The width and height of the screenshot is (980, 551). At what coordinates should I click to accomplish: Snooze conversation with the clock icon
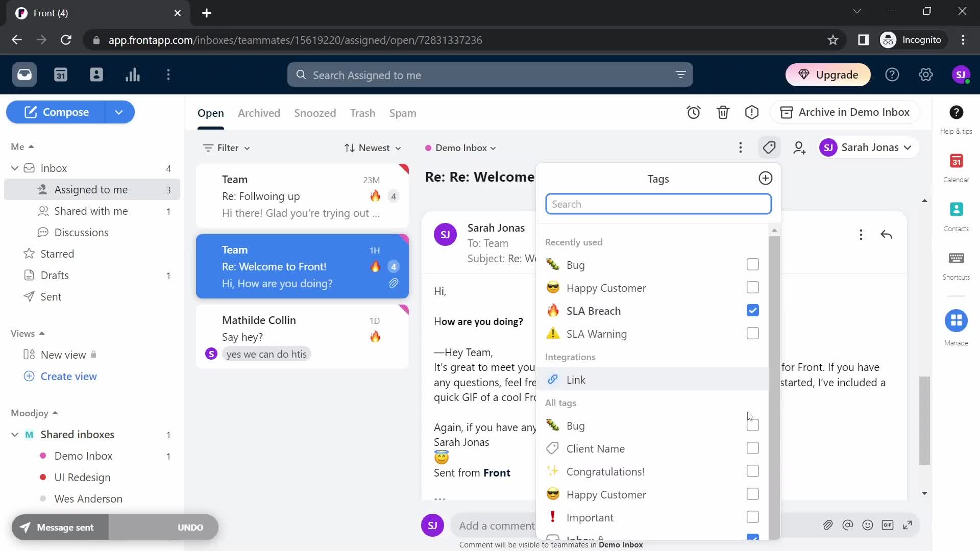[x=694, y=112]
